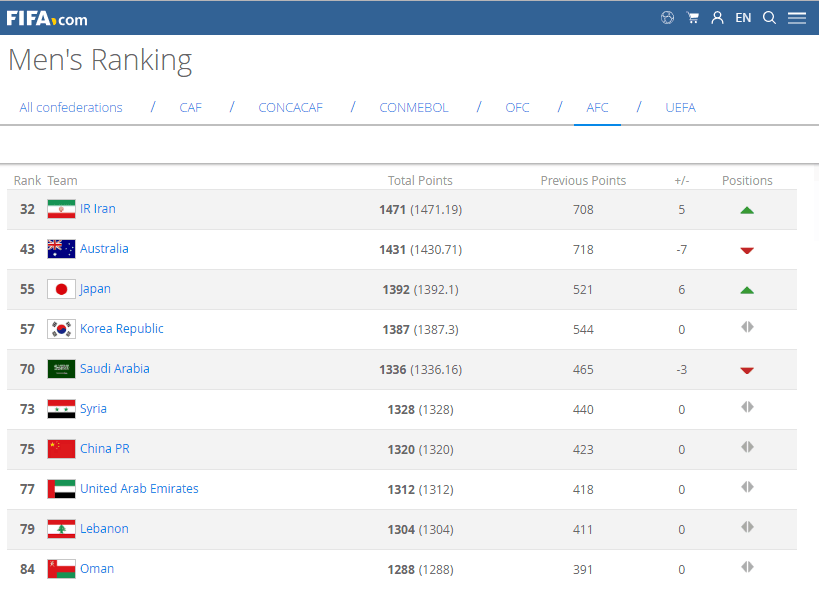
Task: Open the Oman team link
Action: pyautogui.click(x=97, y=569)
